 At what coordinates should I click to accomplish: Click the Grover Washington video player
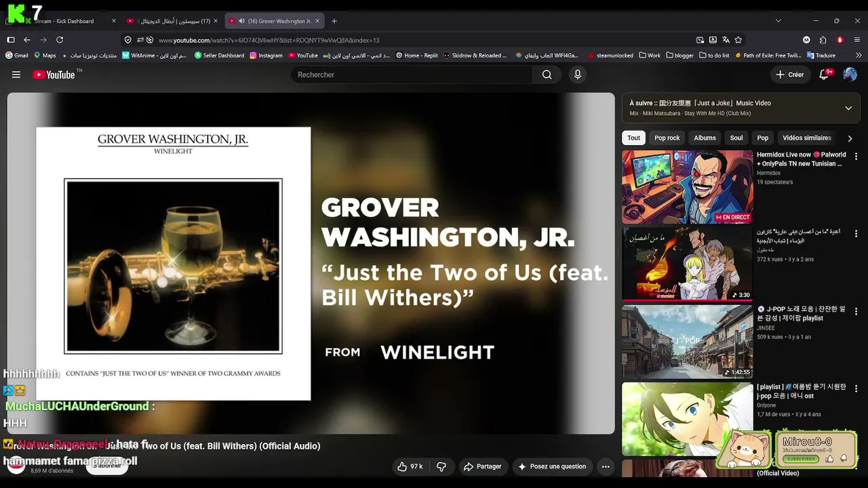click(x=311, y=263)
